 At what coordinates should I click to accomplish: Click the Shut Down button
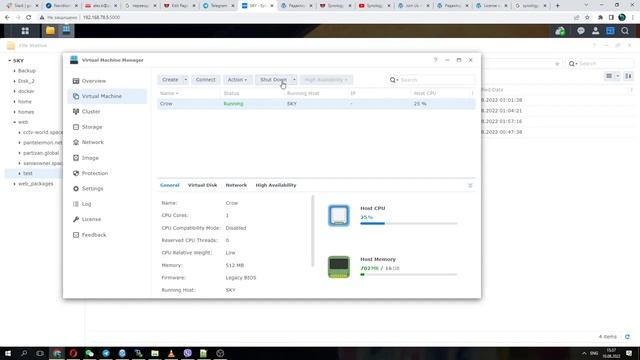pyautogui.click(x=273, y=80)
